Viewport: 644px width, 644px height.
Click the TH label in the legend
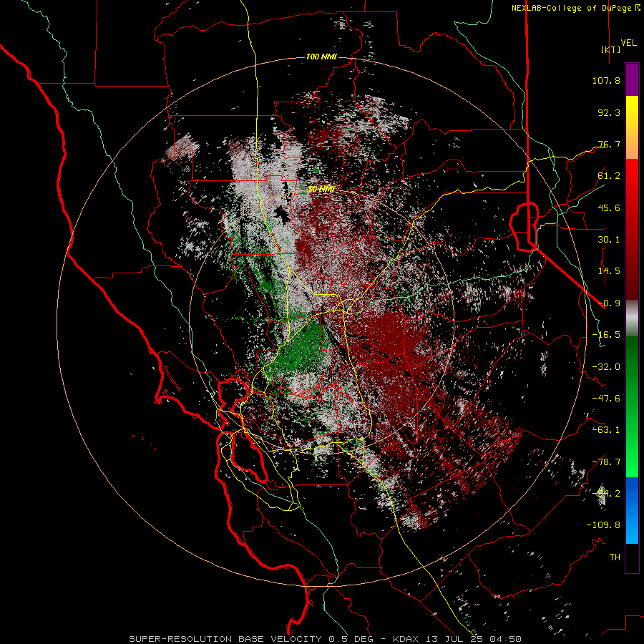click(615, 557)
